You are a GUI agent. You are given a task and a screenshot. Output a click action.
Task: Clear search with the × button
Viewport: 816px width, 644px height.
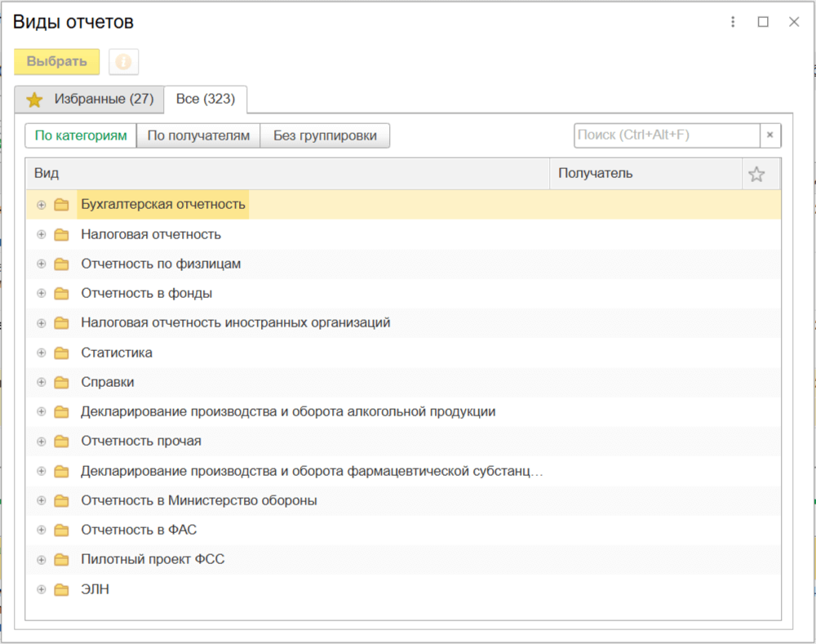(770, 135)
